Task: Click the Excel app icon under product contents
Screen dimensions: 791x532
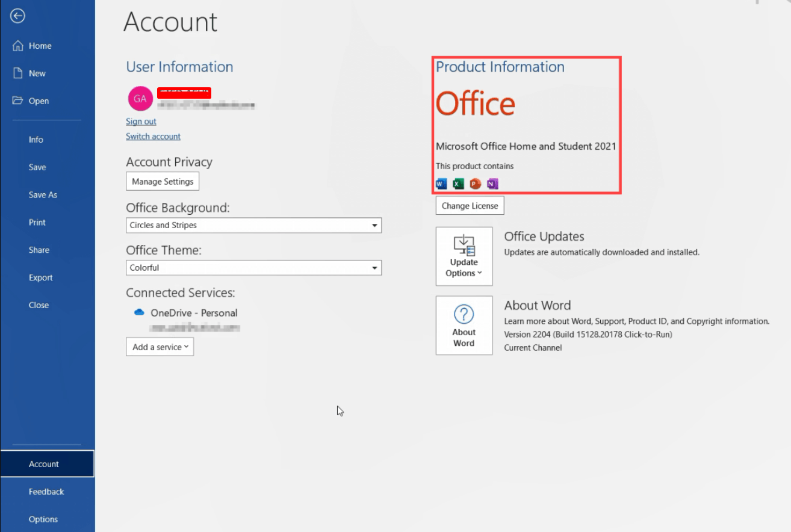Action: point(458,184)
